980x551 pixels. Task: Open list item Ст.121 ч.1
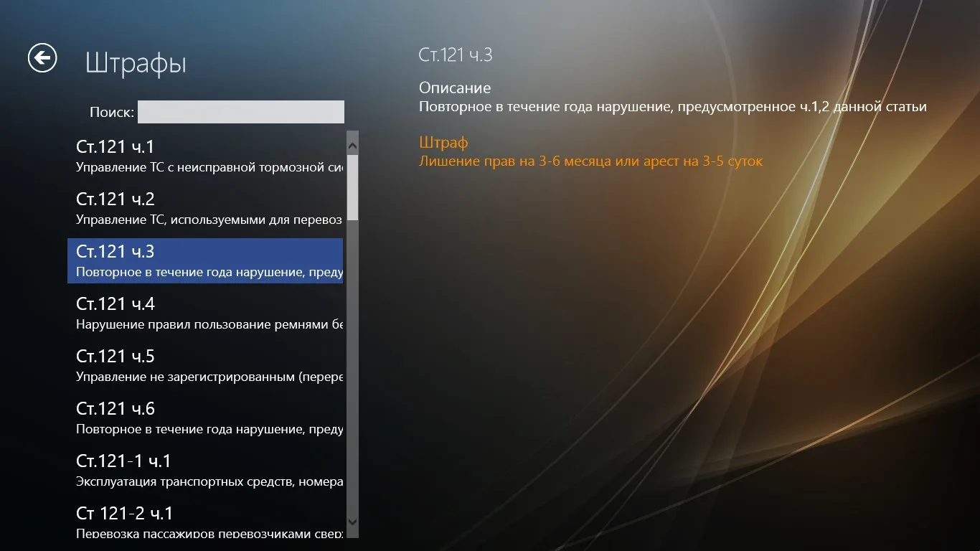pyautogui.click(x=205, y=156)
